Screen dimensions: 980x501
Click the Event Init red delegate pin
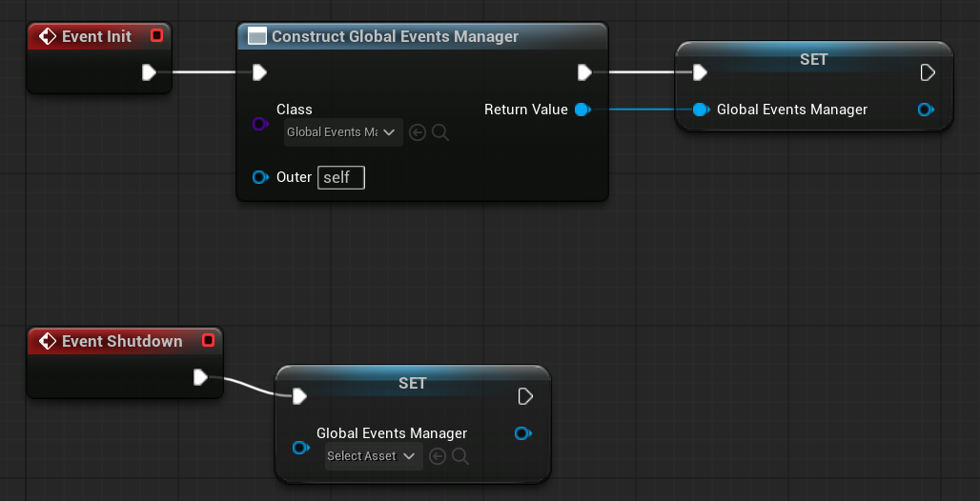[157, 36]
